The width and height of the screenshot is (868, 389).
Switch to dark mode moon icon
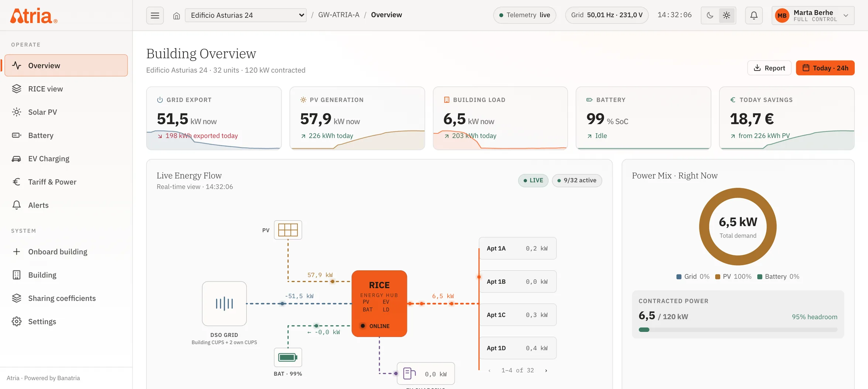710,16
